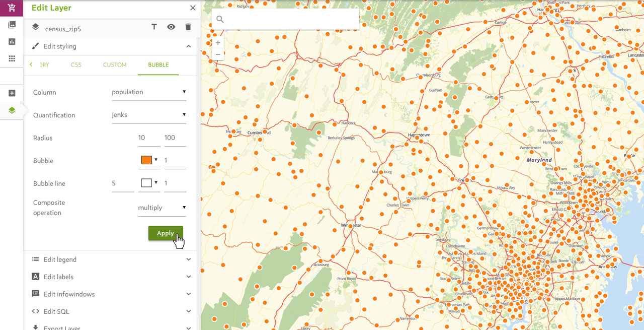Click the map search magnifier icon
The height and width of the screenshot is (330, 644).
tap(220, 20)
